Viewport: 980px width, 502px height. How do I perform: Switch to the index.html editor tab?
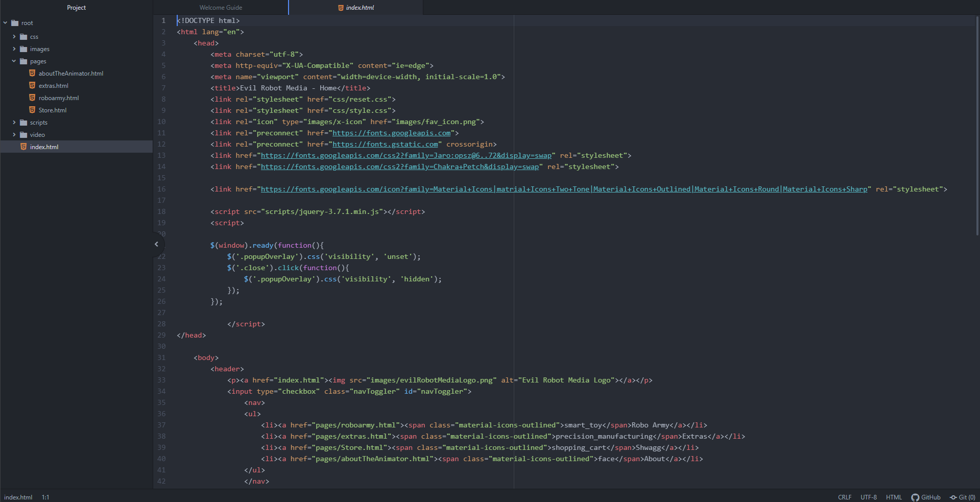356,8
